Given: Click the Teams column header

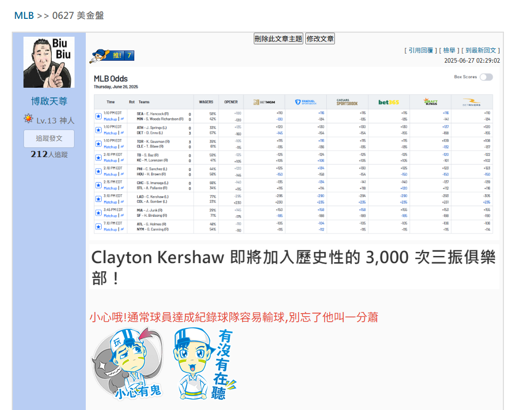Looking at the screenshot, I should click(x=144, y=102).
